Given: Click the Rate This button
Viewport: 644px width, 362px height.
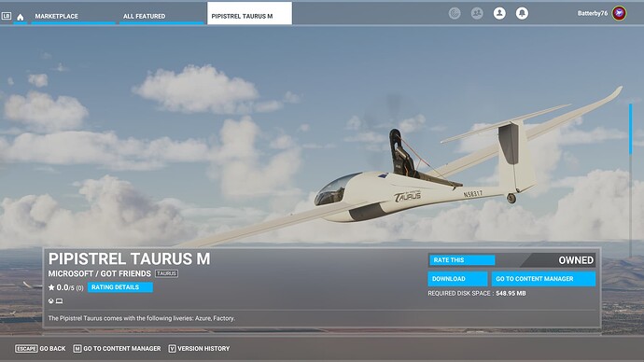Looking at the screenshot, I should [x=462, y=260].
